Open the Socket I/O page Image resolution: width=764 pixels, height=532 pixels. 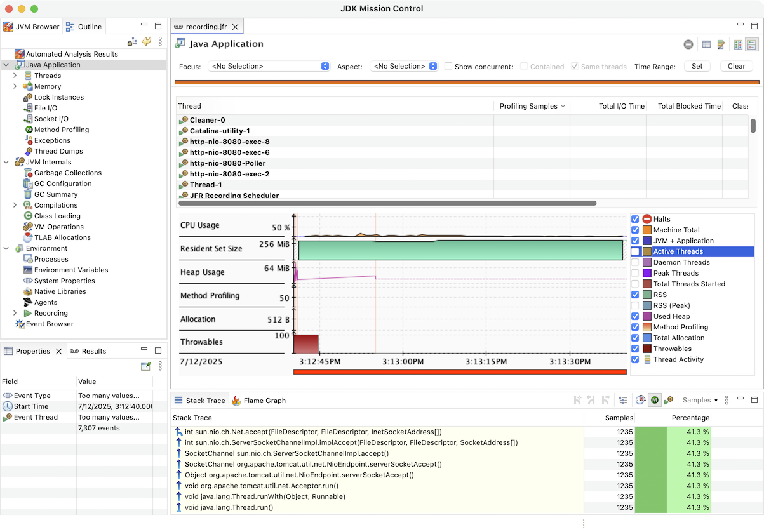click(51, 119)
